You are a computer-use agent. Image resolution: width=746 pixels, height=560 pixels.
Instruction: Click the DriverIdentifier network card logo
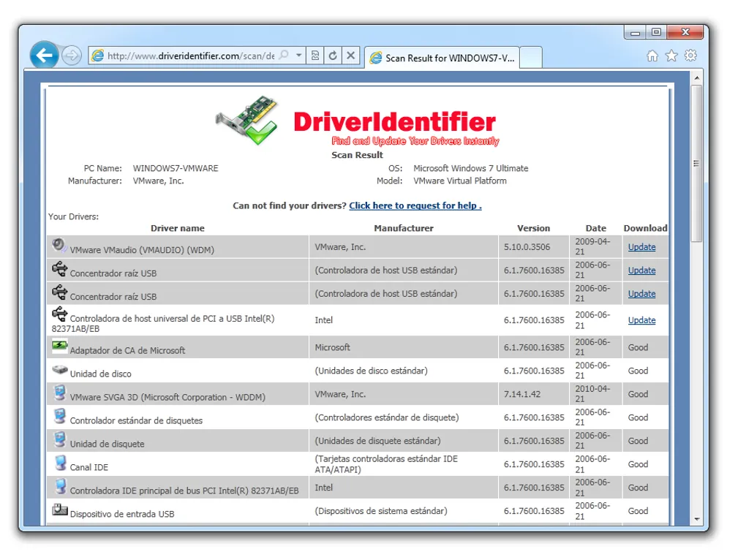coord(247,121)
